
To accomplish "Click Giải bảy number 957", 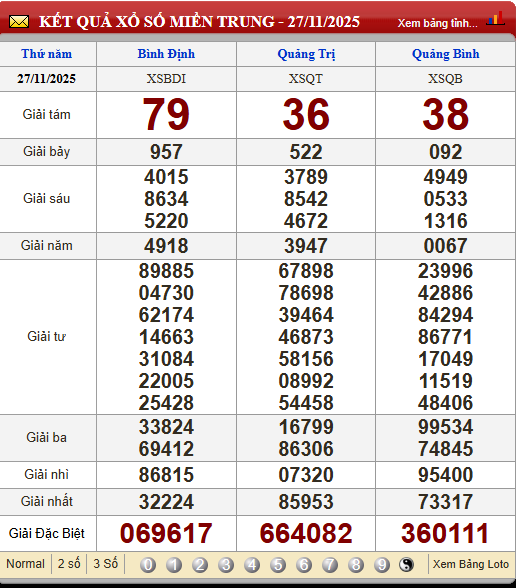I will click(166, 152).
